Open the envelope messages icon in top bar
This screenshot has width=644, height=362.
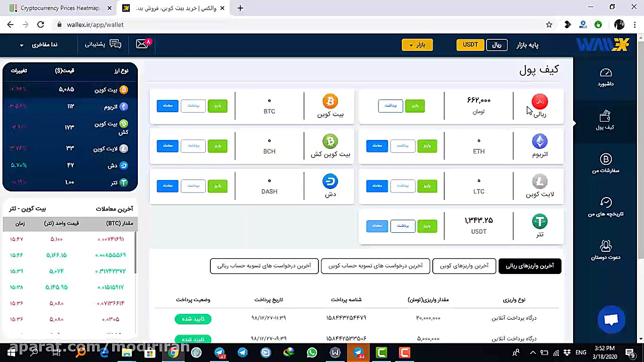pyautogui.click(x=141, y=44)
